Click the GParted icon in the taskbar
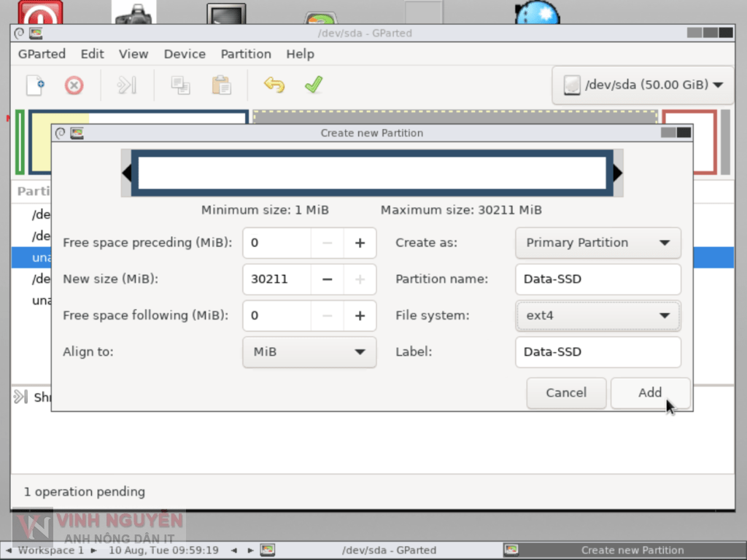 267,551
